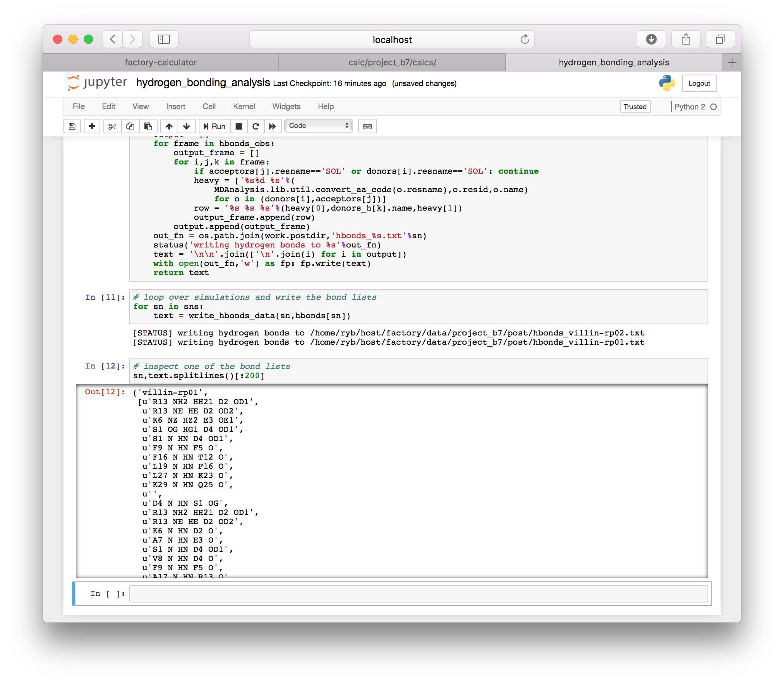Log out using the Logout button
The width and height of the screenshot is (784, 684).
click(x=699, y=83)
